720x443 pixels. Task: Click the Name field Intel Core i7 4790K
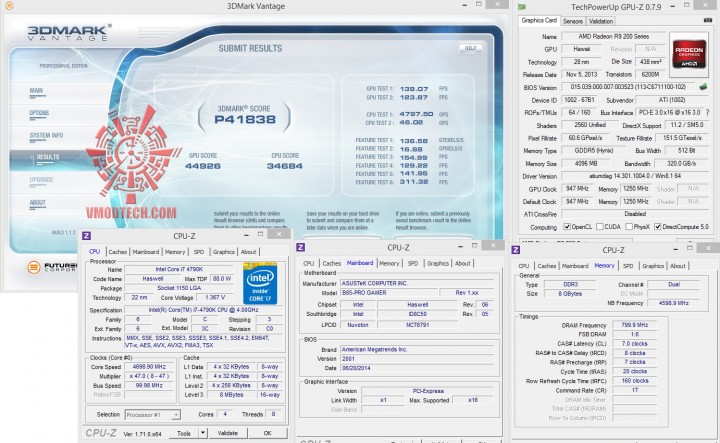pyautogui.click(x=180, y=269)
